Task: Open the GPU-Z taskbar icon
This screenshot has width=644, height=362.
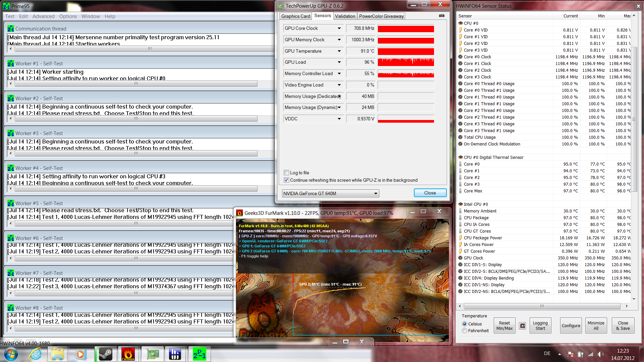Action: (x=152, y=354)
